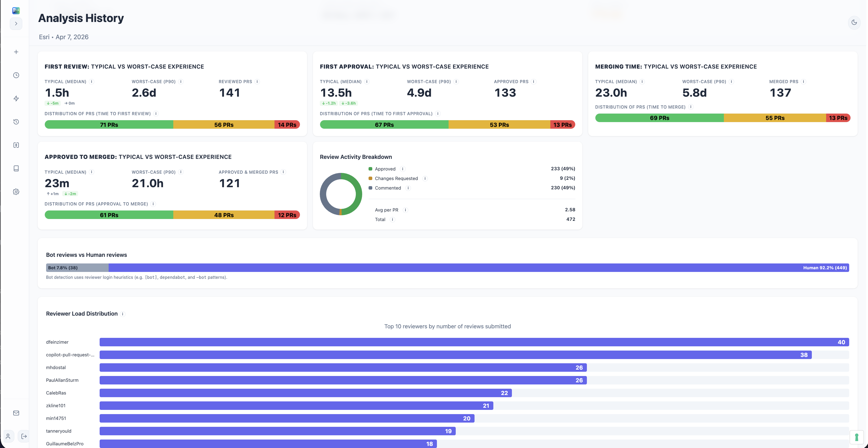The width and height of the screenshot is (868, 448).
Task: Click the plus icon for new analysis
Action: (x=16, y=52)
